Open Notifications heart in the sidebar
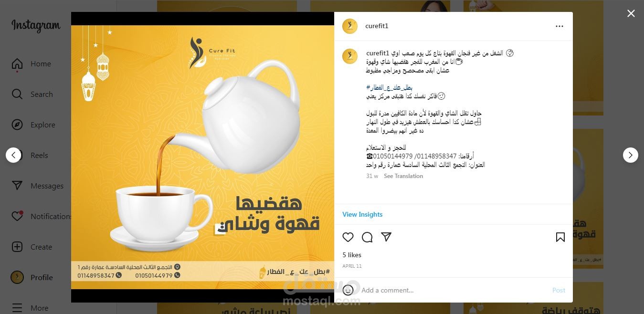Image resolution: width=644 pixels, height=314 pixels. tap(17, 216)
